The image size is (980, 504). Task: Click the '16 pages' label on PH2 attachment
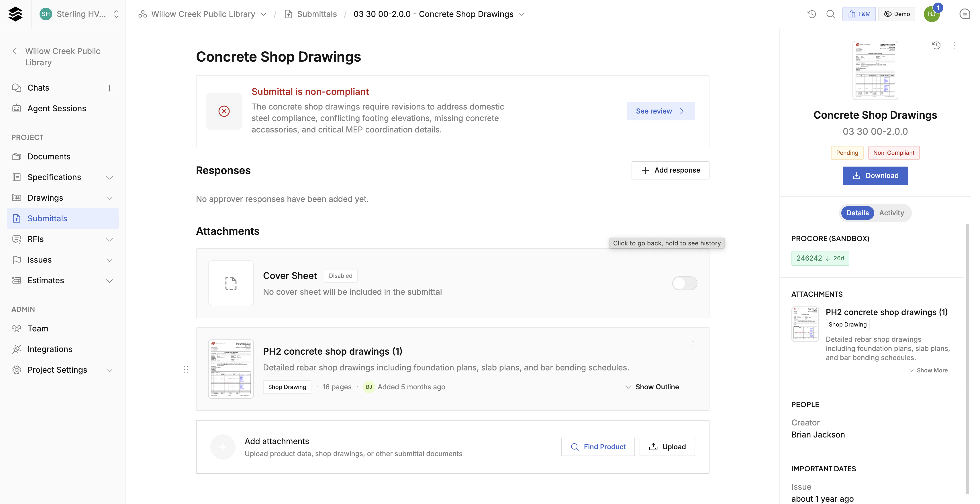pos(337,387)
